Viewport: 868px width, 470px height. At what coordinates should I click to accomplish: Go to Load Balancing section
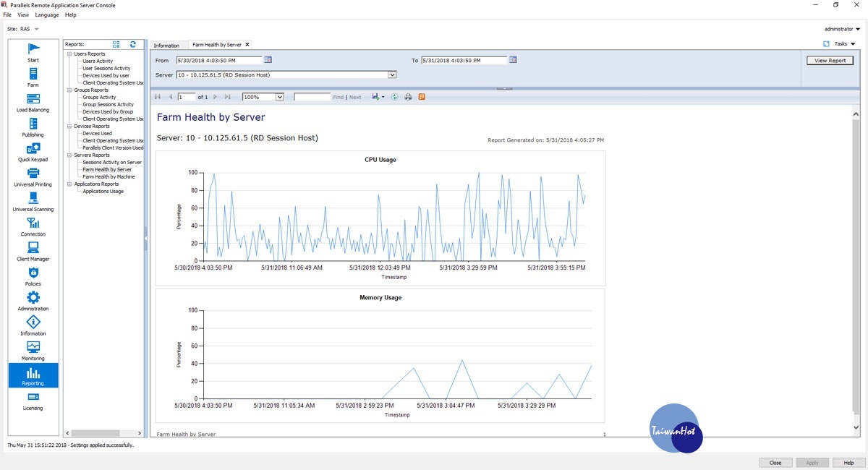point(33,103)
